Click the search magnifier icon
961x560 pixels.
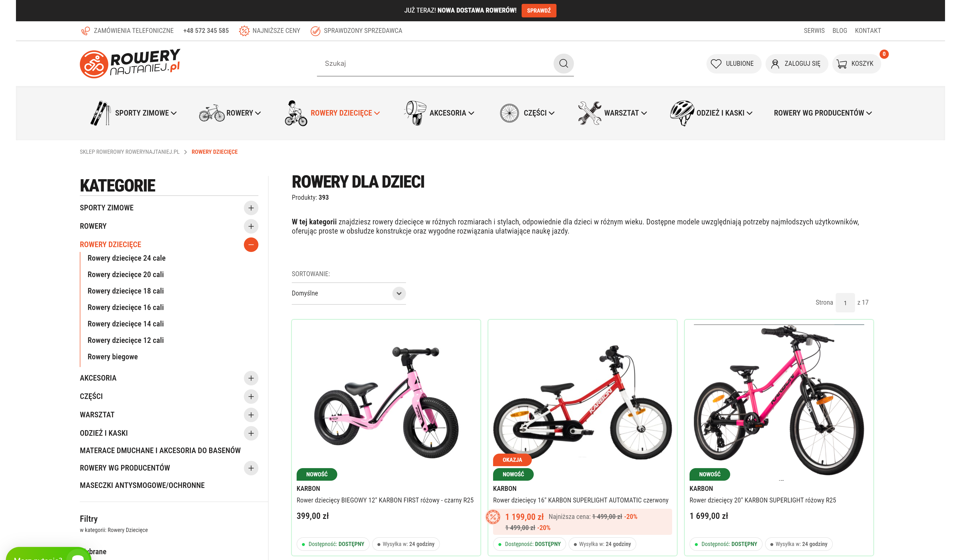click(564, 63)
